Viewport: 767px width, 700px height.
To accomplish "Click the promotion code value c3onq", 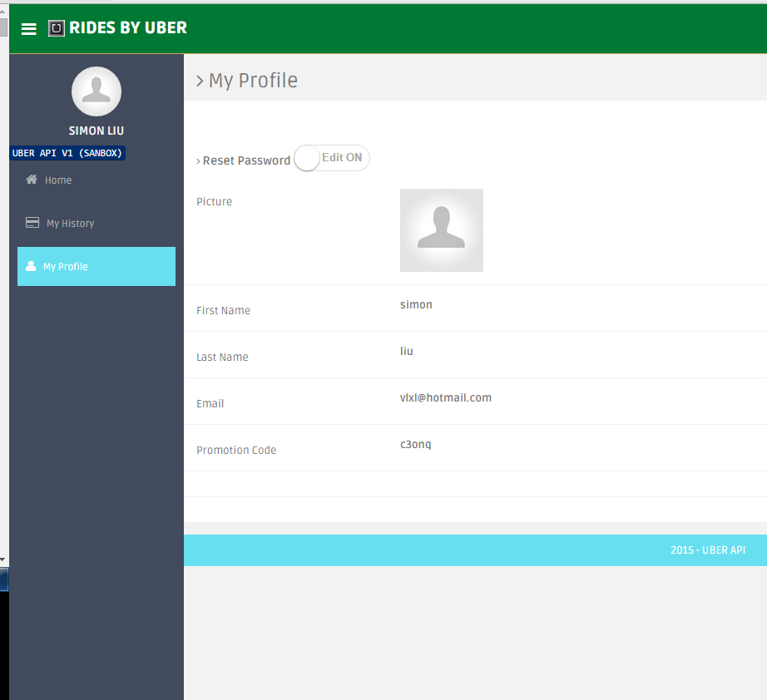I will pos(416,444).
